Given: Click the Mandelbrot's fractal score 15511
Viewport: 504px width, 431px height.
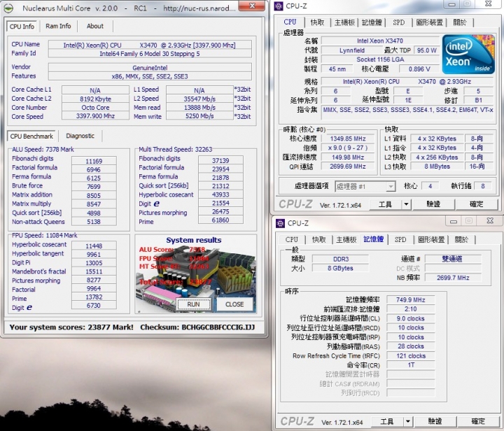Looking at the screenshot, I should (94, 271).
